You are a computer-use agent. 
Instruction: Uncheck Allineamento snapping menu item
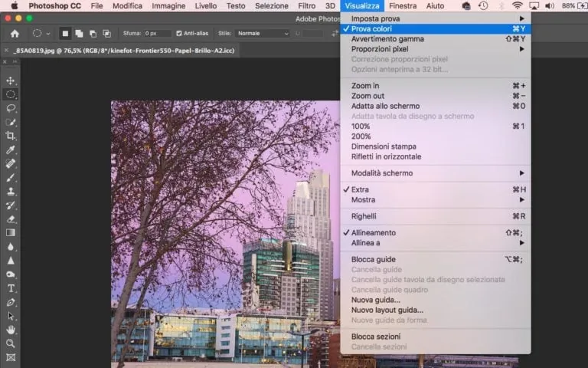point(436,233)
